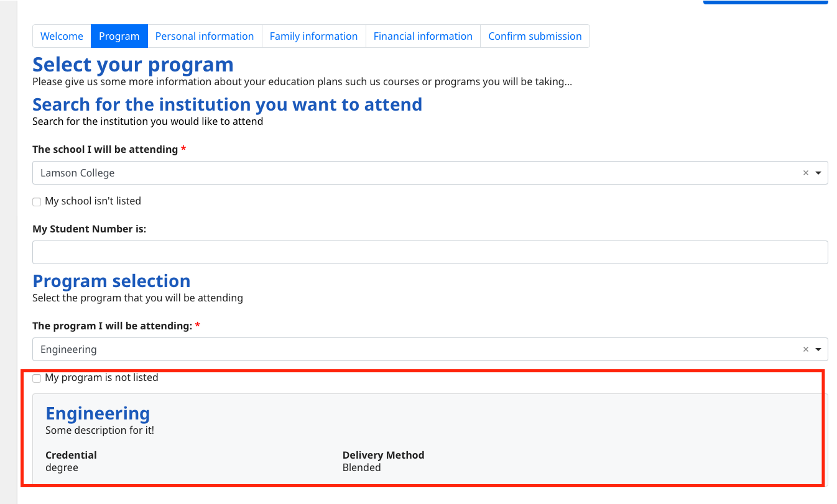
Task: Go to the Financial information tab
Action: [x=423, y=36]
